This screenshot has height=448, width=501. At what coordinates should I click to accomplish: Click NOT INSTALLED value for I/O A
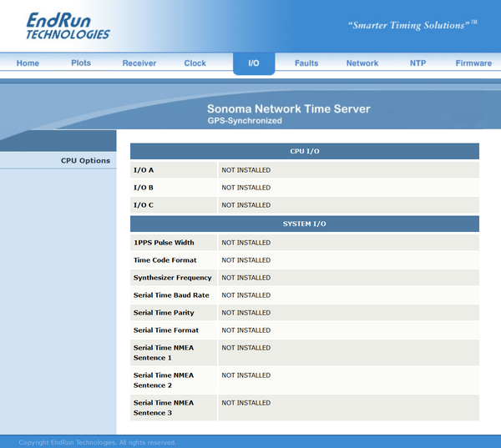[246, 170]
